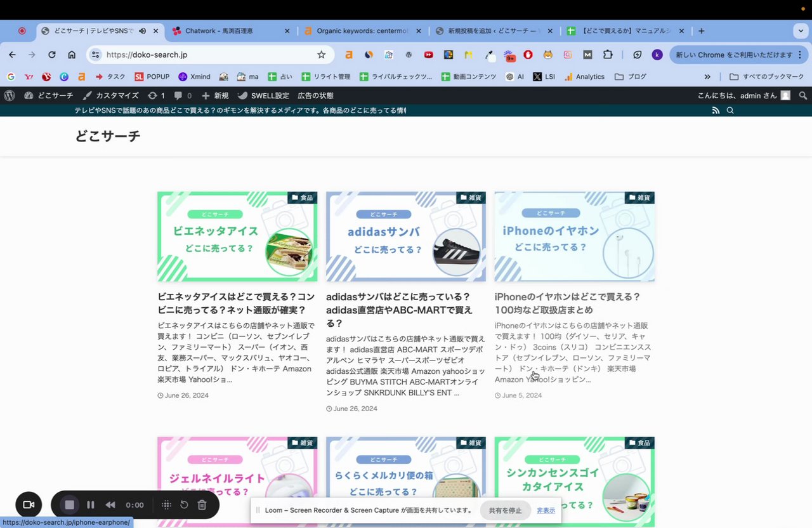Viewport: 812px width, 528px height.
Task: Open the ジェルネイルライト article thumbnail
Action: [237, 482]
